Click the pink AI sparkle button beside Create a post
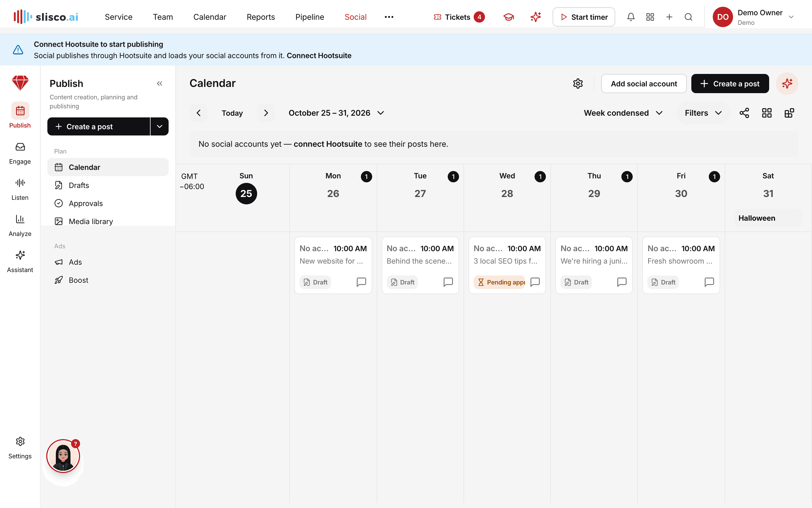 (787, 84)
